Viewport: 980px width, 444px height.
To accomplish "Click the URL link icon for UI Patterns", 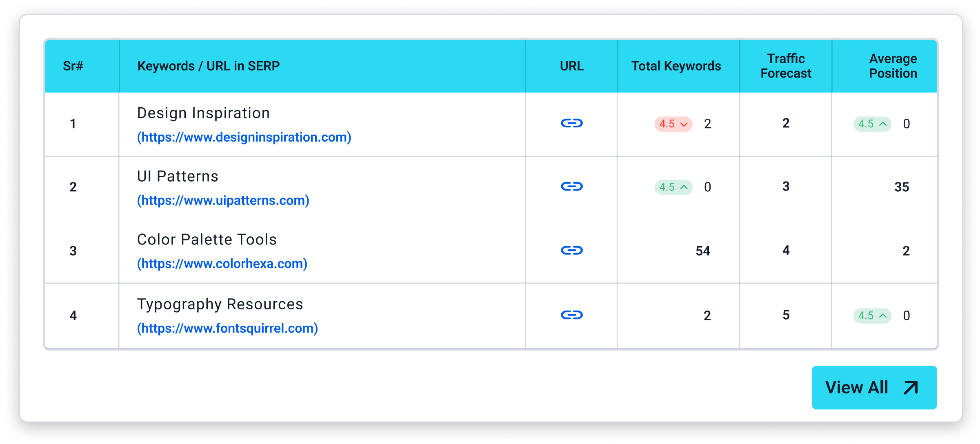I will point(572,187).
